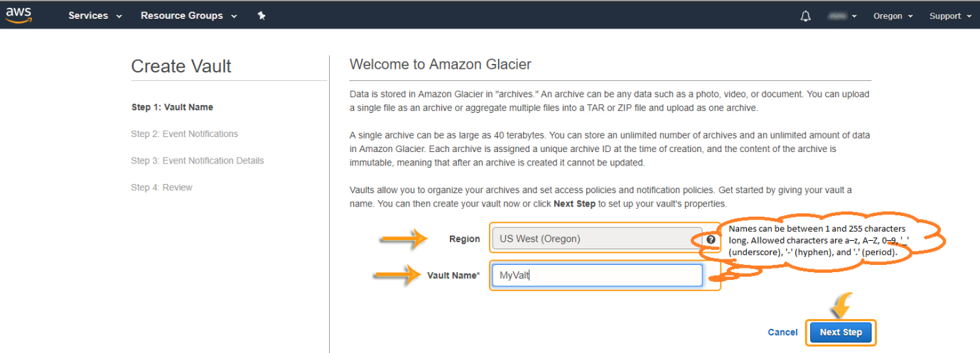Open the Resource Groups dropdown
The width and height of the screenshot is (980, 353).
(189, 16)
